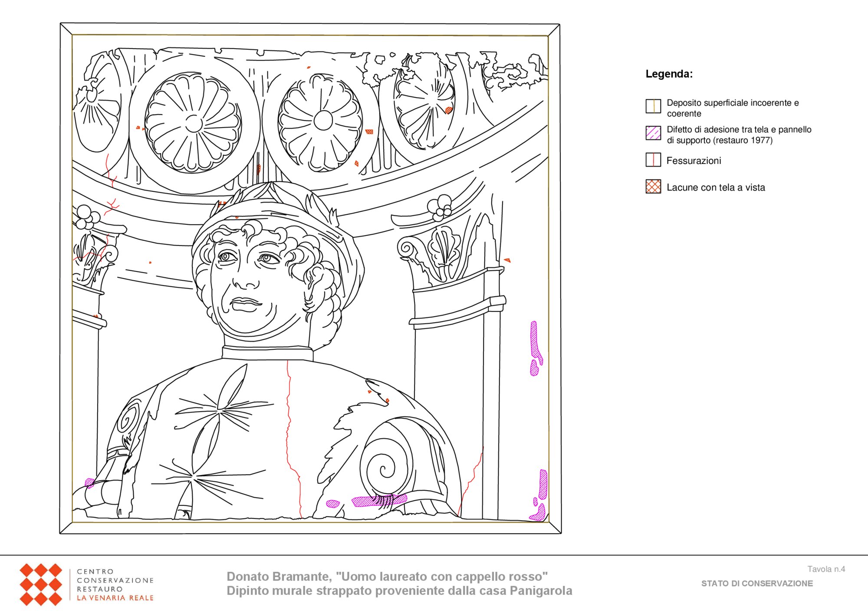Screen dimensions: 868x613
Task: Click the 'Tavola n.4' text
Action: pos(826,569)
